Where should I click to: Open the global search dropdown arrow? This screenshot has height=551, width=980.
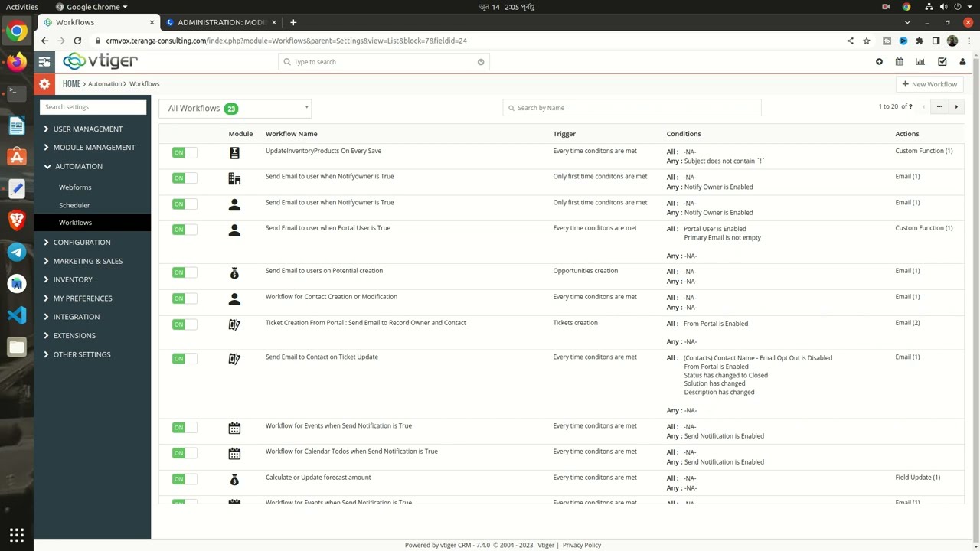tap(481, 62)
